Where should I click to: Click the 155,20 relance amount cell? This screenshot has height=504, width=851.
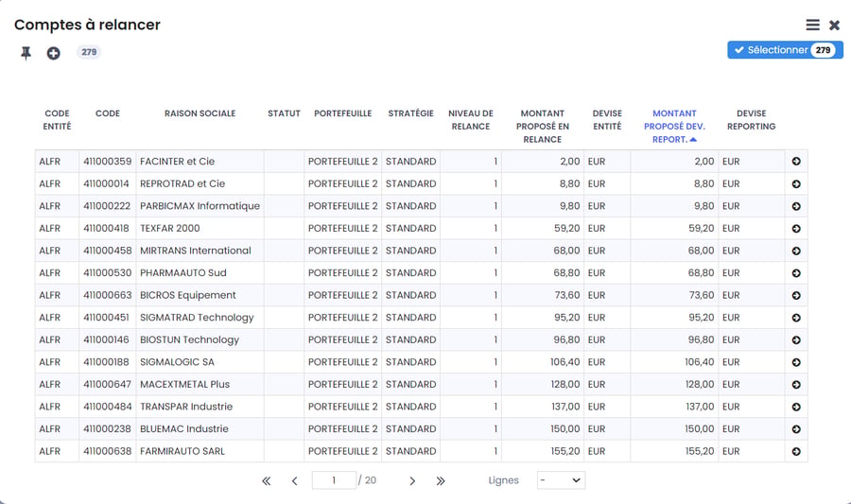(x=543, y=451)
